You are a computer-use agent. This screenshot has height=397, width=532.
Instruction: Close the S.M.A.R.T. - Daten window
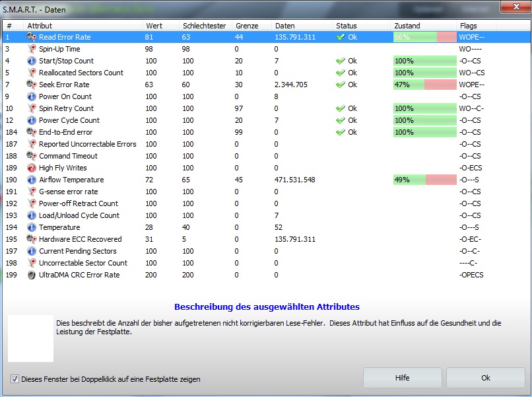[516, 7]
